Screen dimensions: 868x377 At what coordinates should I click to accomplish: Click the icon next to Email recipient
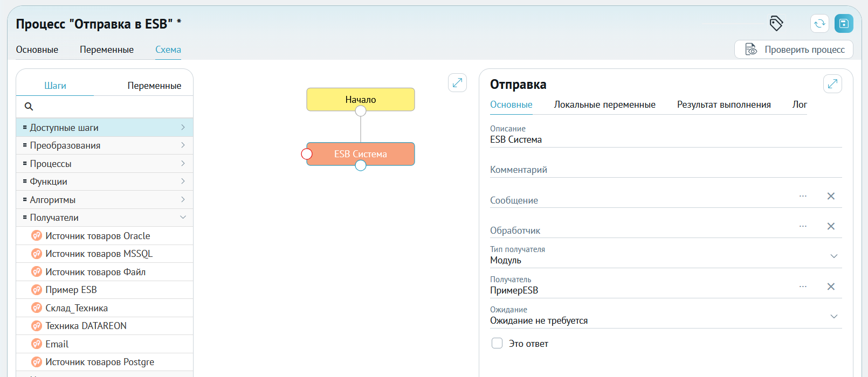(x=37, y=344)
